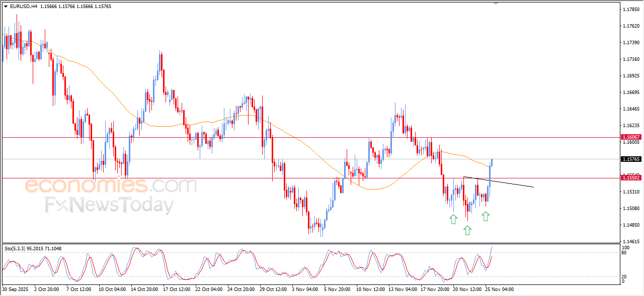
Task: Click the 3 Nov 04:00 date label
Action: click(x=304, y=289)
